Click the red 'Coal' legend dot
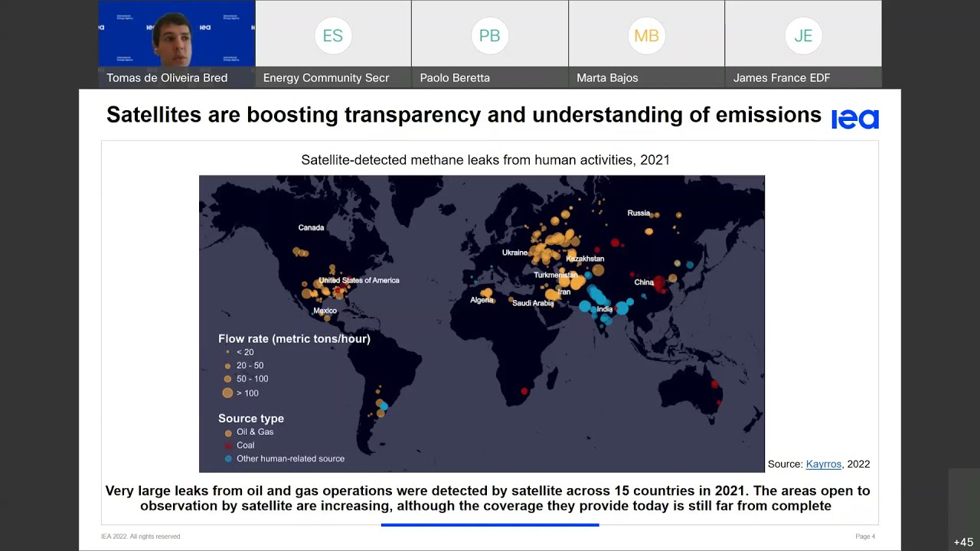The image size is (980, 551). 228,445
